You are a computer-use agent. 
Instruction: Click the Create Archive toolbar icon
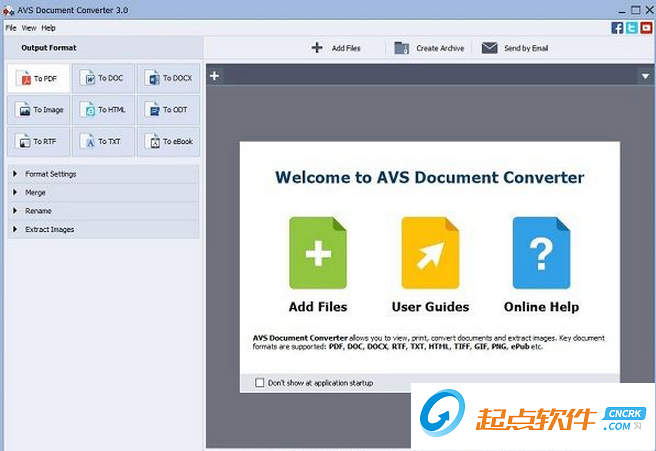click(402, 48)
